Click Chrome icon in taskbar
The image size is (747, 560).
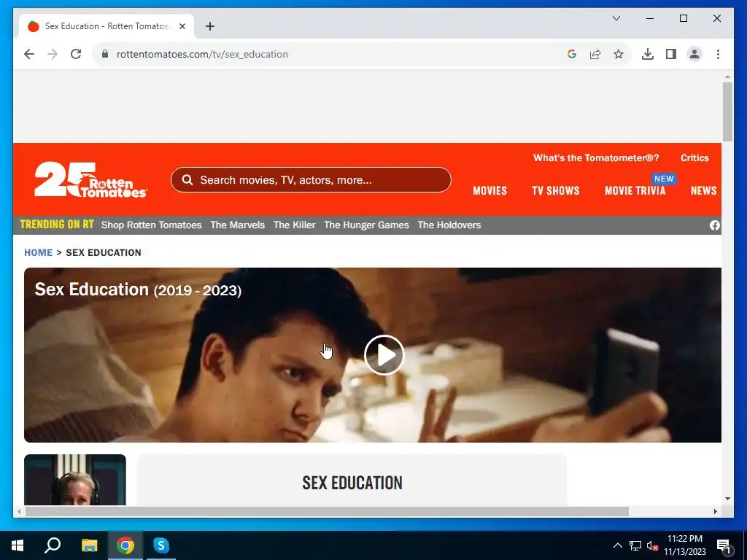125,545
